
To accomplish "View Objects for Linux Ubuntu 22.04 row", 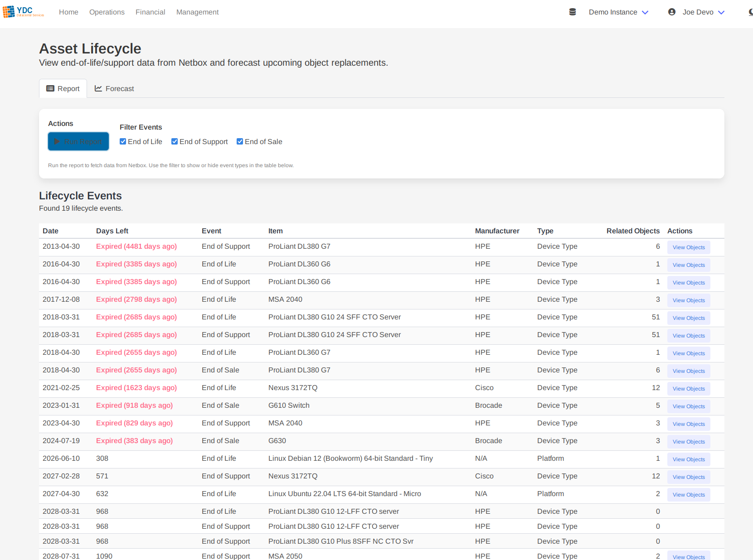I will click(689, 495).
